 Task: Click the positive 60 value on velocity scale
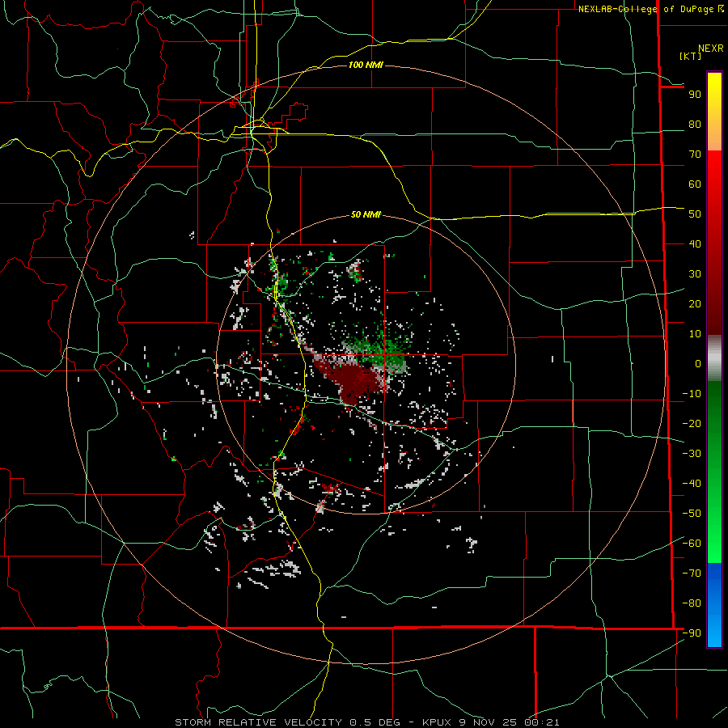695,184
